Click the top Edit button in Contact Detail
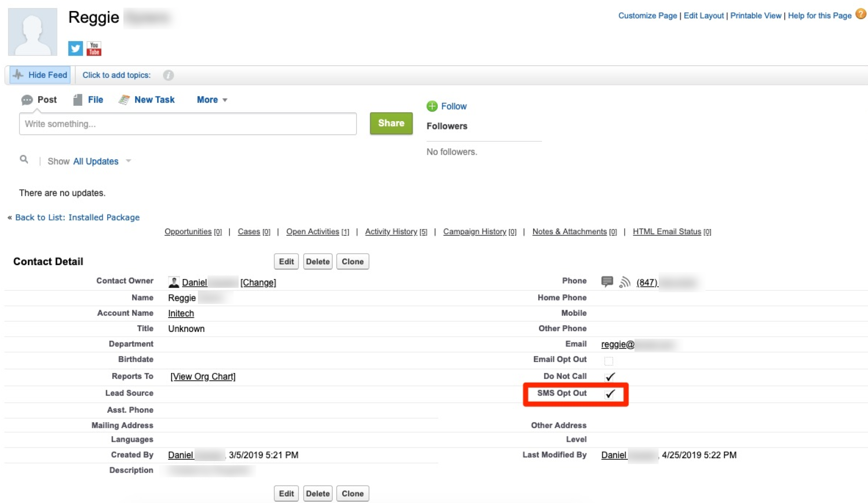This screenshot has width=868, height=503. click(286, 261)
